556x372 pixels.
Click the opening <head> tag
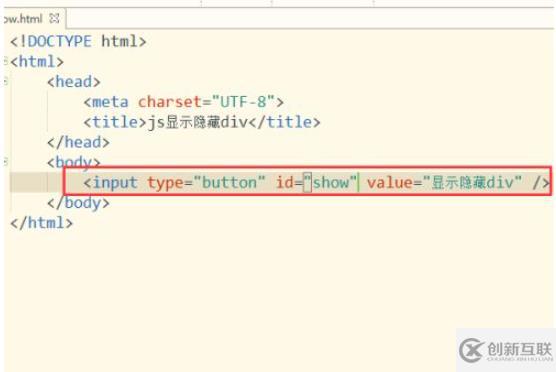pyautogui.click(x=74, y=82)
